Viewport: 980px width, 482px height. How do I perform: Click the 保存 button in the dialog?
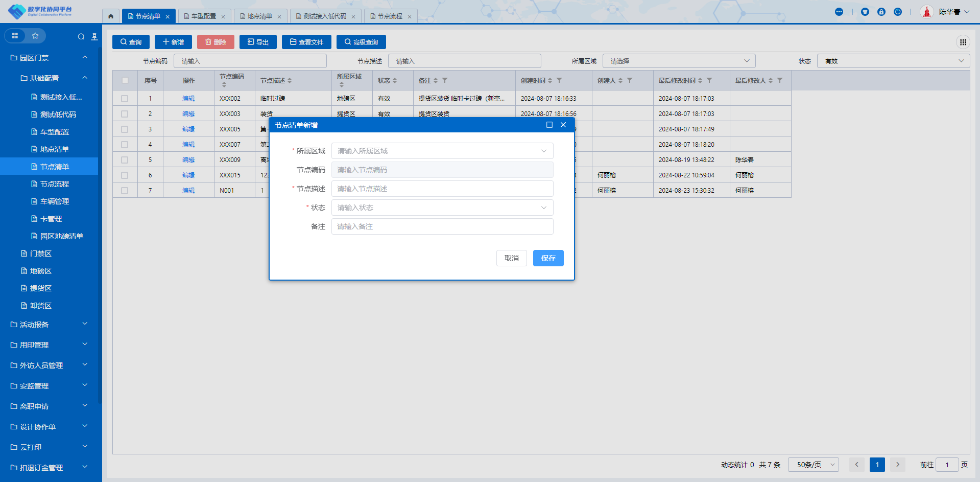[548, 258]
